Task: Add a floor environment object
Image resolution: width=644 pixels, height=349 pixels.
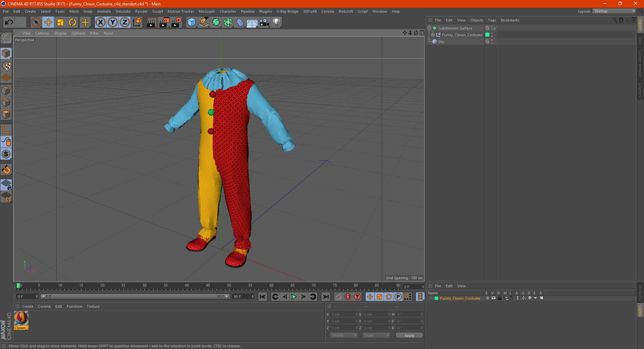Action: [x=252, y=22]
